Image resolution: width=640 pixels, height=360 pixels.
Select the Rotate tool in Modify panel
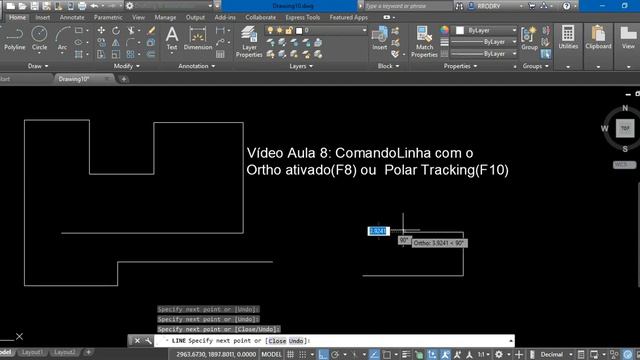[x=116, y=30]
